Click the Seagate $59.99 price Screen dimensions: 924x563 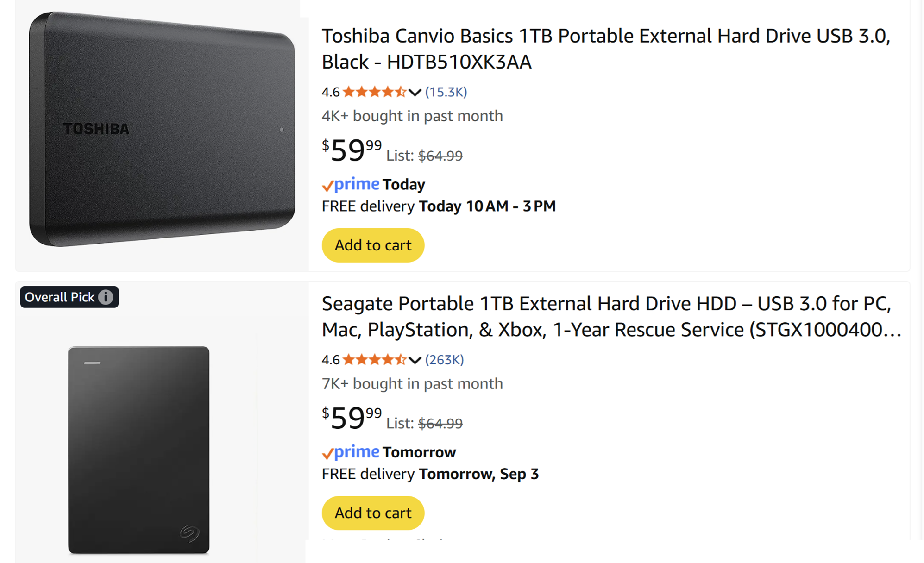pos(352,418)
